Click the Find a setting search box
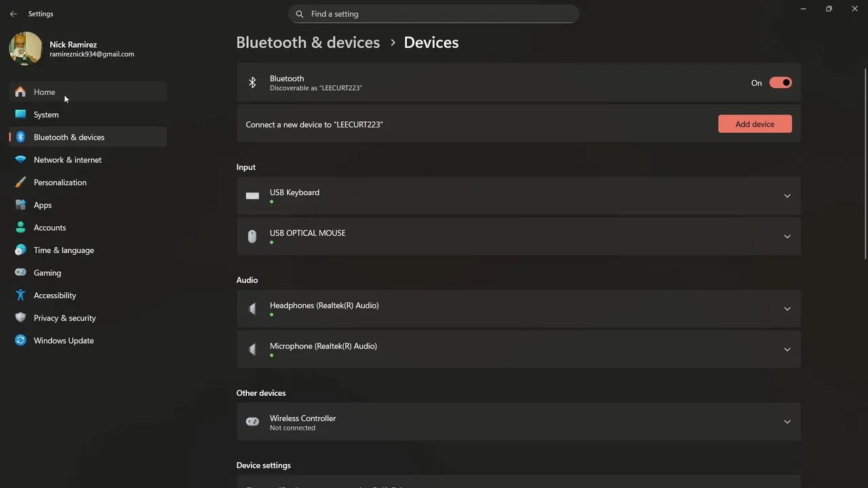The image size is (868, 488). click(434, 14)
